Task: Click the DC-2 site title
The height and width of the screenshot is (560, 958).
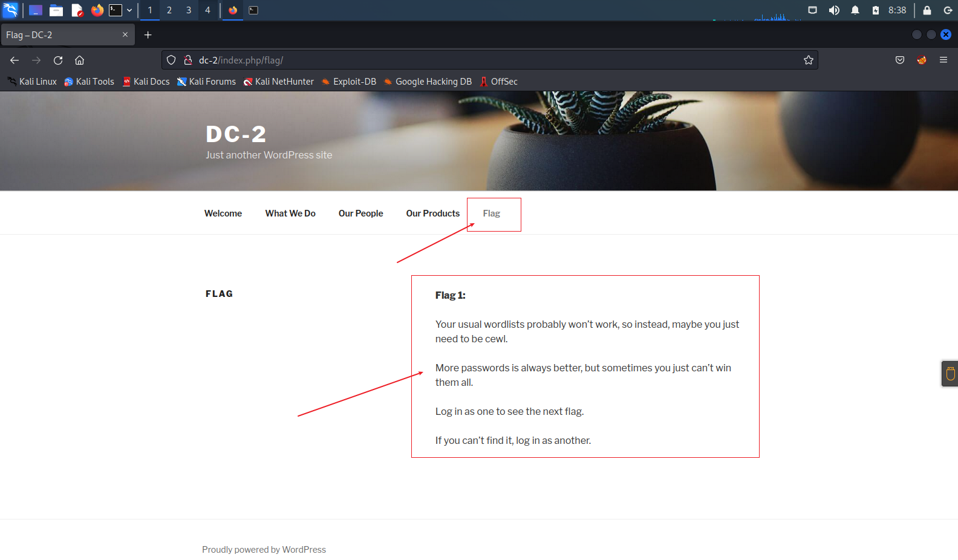Action: (x=236, y=134)
